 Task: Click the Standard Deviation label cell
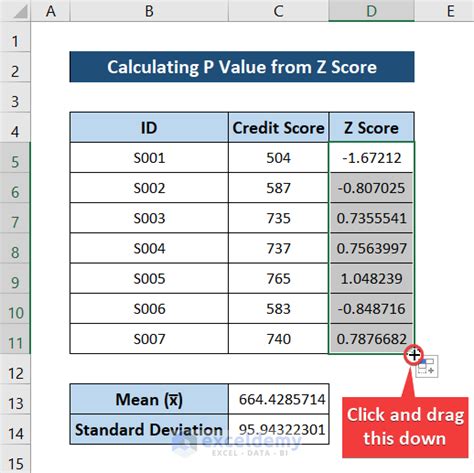pyautogui.click(x=149, y=429)
